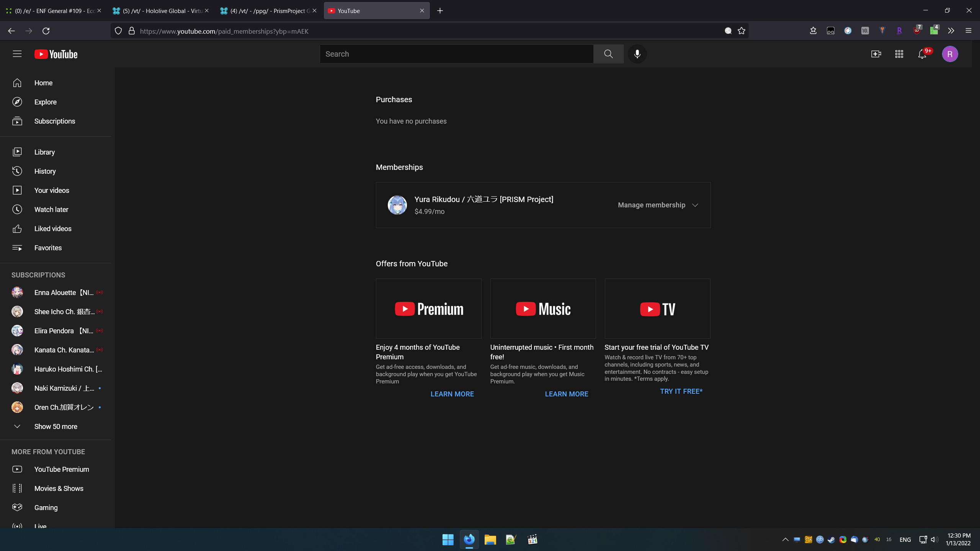
Task: Open Firefox overflow extensions chevron
Action: 951,31
